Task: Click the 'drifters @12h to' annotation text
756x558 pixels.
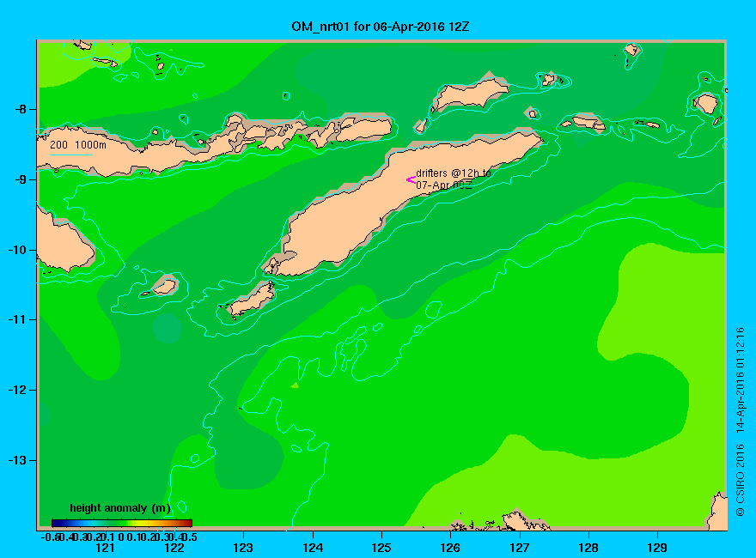Action: click(x=454, y=173)
